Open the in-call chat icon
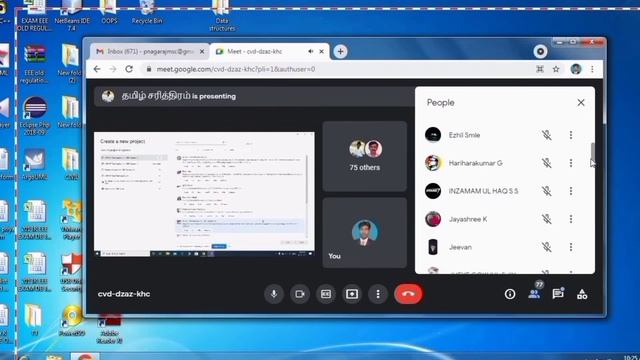 click(558, 294)
